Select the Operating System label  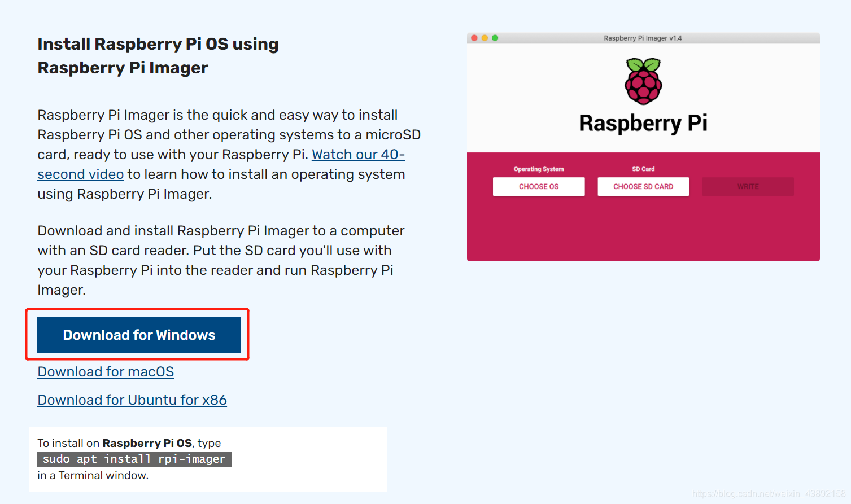tap(538, 168)
